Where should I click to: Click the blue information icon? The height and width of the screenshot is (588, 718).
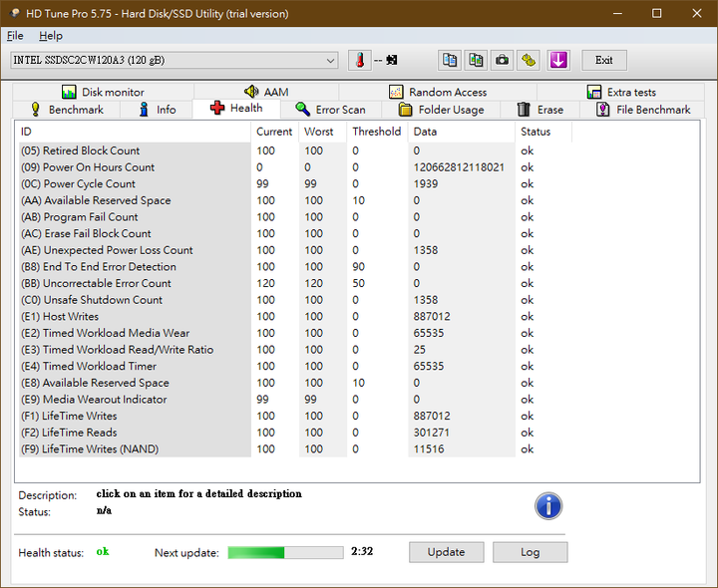[548, 506]
